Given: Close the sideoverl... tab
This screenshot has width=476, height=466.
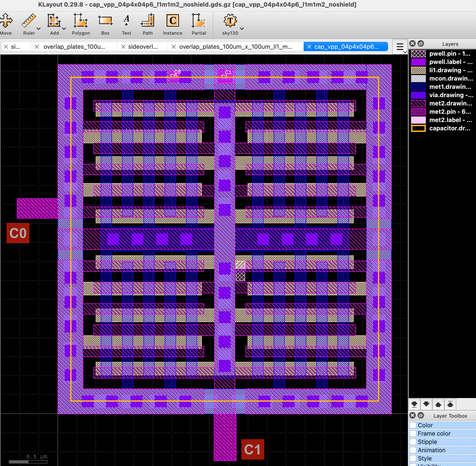Looking at the screenshot, I should click(123, 46).
